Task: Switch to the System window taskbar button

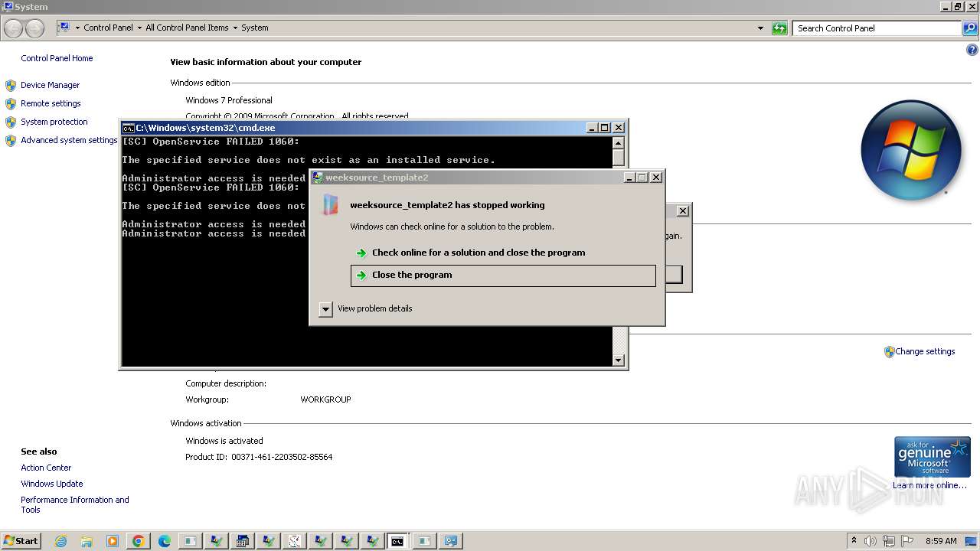Action: tap(451, 541)
